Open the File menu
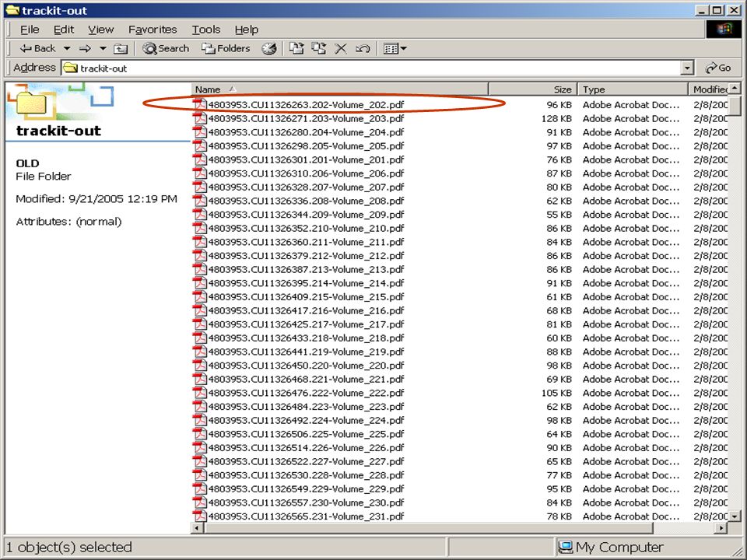Image resolution: width=747 pixels, height=560 pixels. pos(30,30)
